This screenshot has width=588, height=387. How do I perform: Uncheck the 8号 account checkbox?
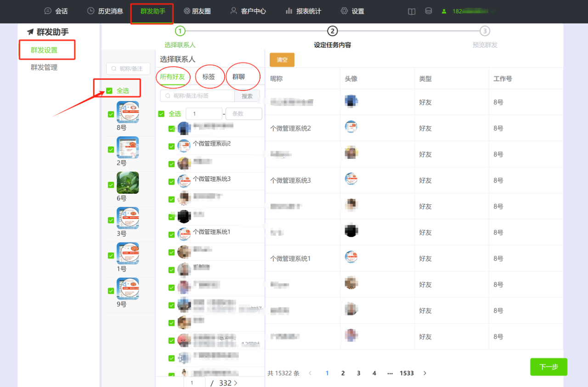pyautogui.click(x=111, y=114)
